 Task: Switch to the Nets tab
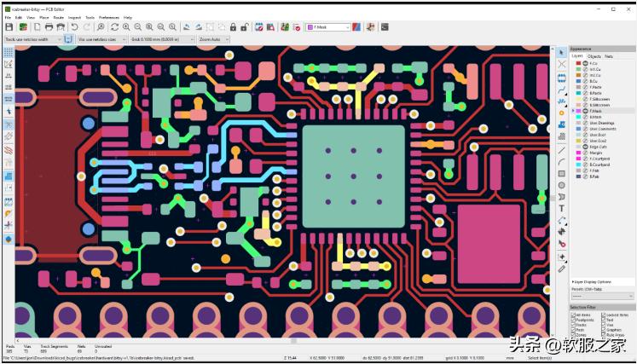pyautogui.click(x=609, y=56)
